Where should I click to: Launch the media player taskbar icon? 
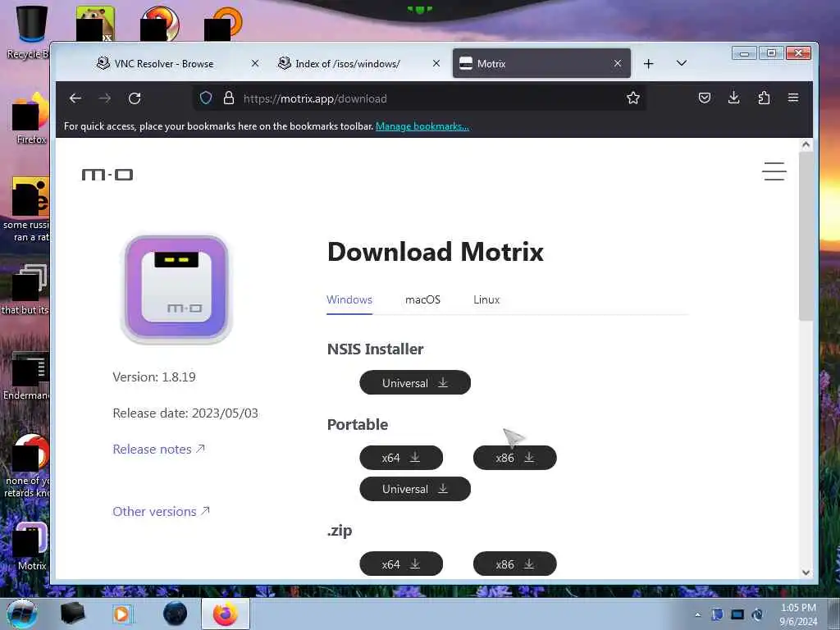(121, 614)
